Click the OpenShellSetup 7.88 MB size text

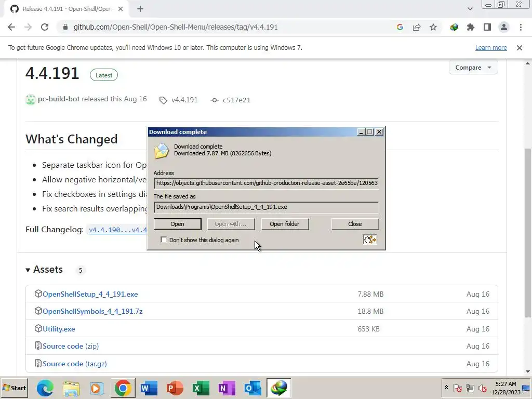(370, 294)
